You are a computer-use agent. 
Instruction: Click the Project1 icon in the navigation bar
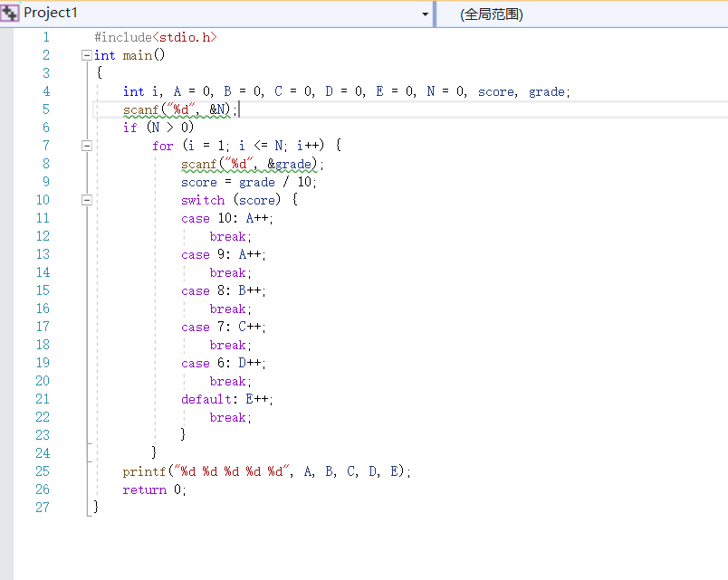tap(10, 14)
